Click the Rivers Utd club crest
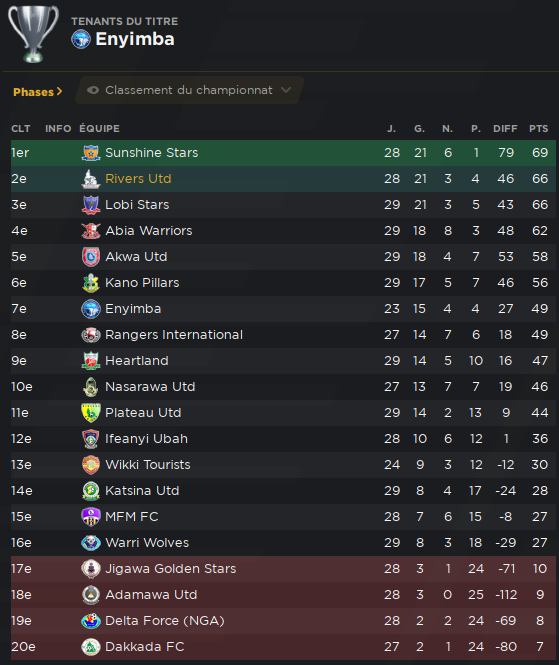The width and height of the screenshot is (559, 665). coord(91,179)
